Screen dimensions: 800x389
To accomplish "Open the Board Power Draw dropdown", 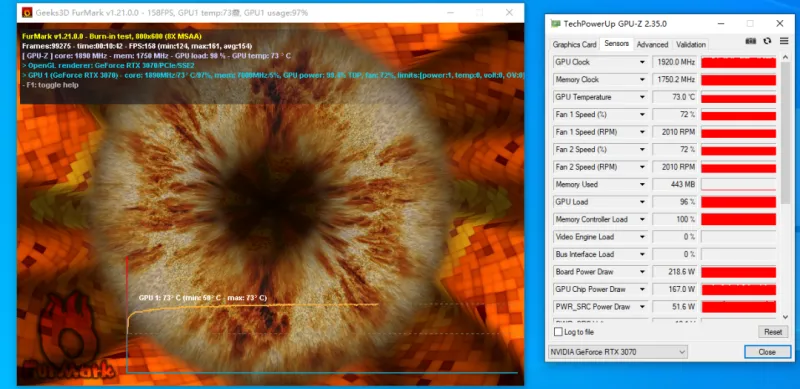I will (642, 272).
